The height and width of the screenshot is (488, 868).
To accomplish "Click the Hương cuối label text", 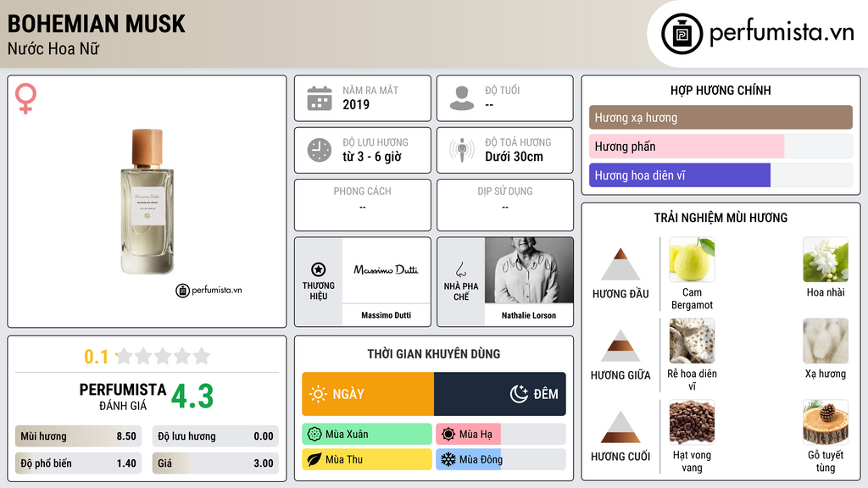I will pos(620,457).
